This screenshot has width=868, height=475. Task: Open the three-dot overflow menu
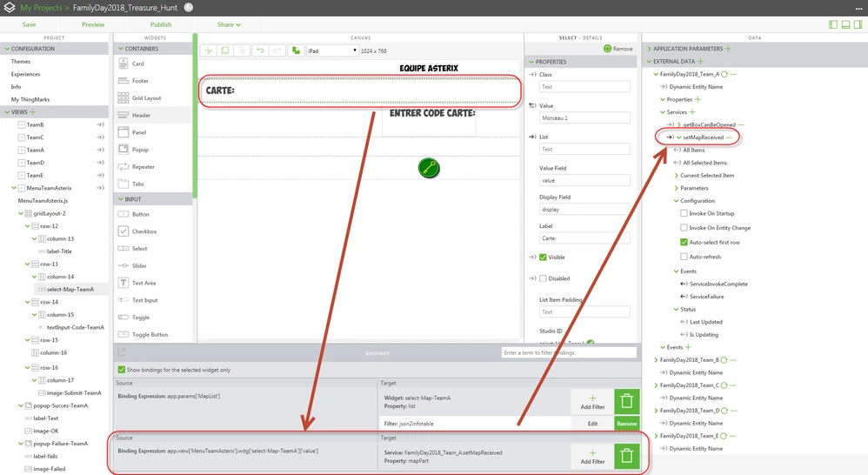858,9
